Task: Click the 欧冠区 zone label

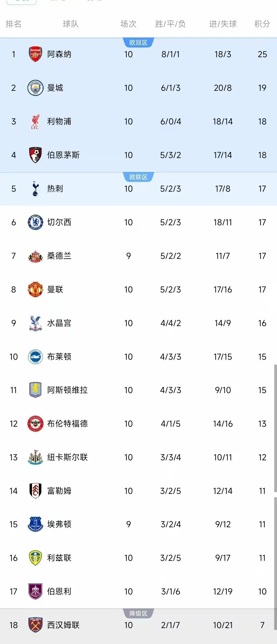Action: tap(138, 43)
